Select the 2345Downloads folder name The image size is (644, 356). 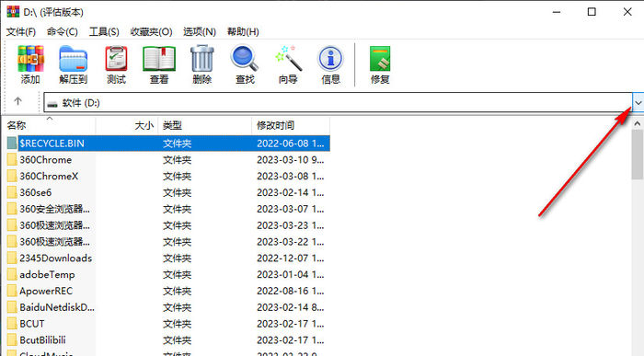56,258
